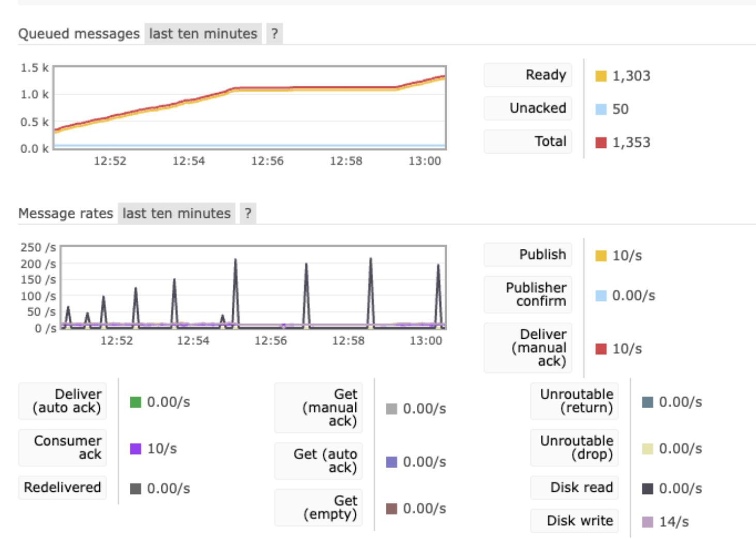
Task: Select the Get (empty) legend label
Action: tap(319, 507)
